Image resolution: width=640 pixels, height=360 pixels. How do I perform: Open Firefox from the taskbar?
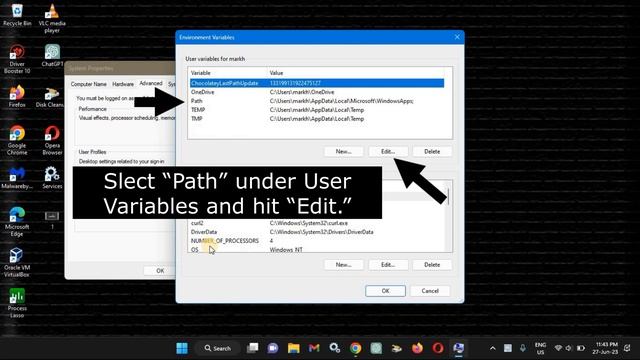point(417,348)
